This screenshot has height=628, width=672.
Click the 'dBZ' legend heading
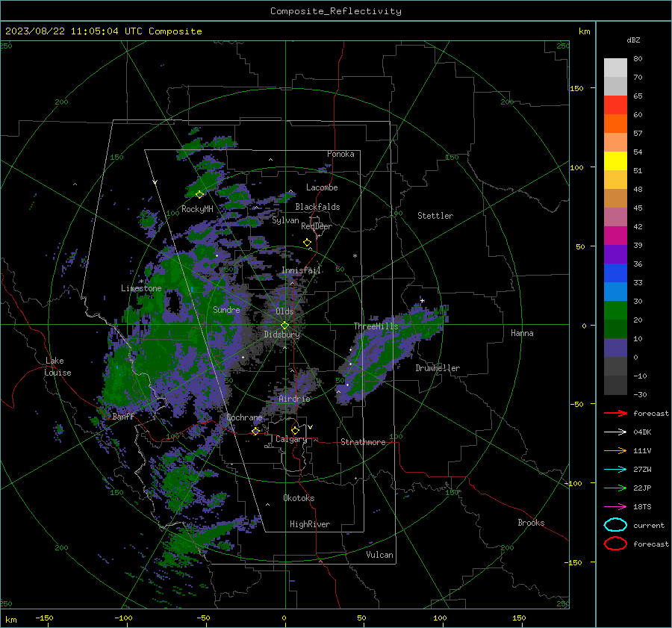point(633,40)
